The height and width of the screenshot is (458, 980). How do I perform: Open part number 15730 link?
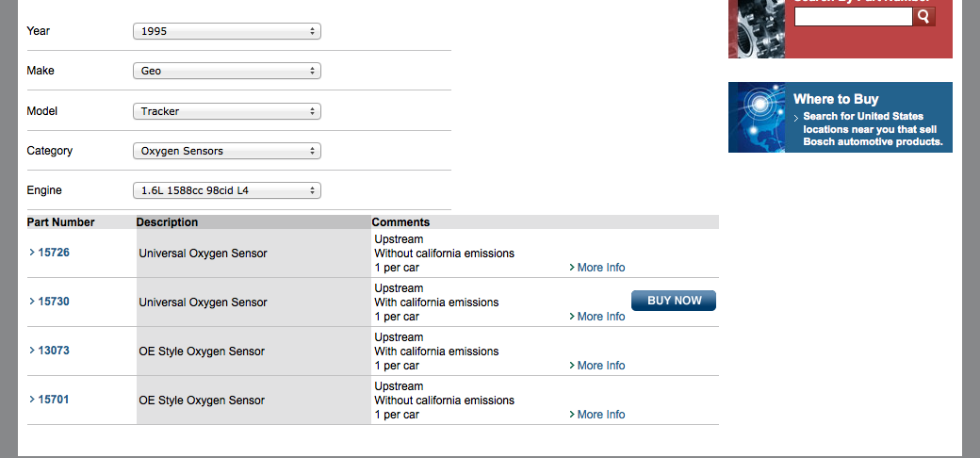[53, 302]
